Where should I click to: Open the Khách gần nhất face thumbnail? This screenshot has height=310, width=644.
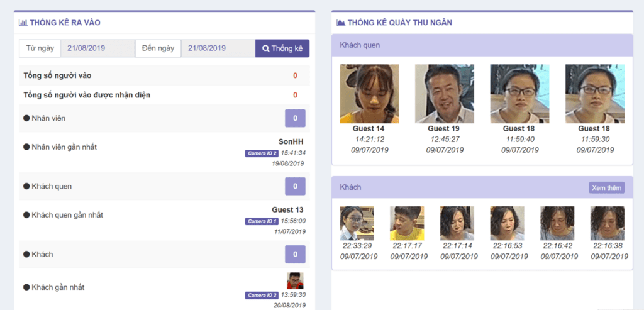295,280
